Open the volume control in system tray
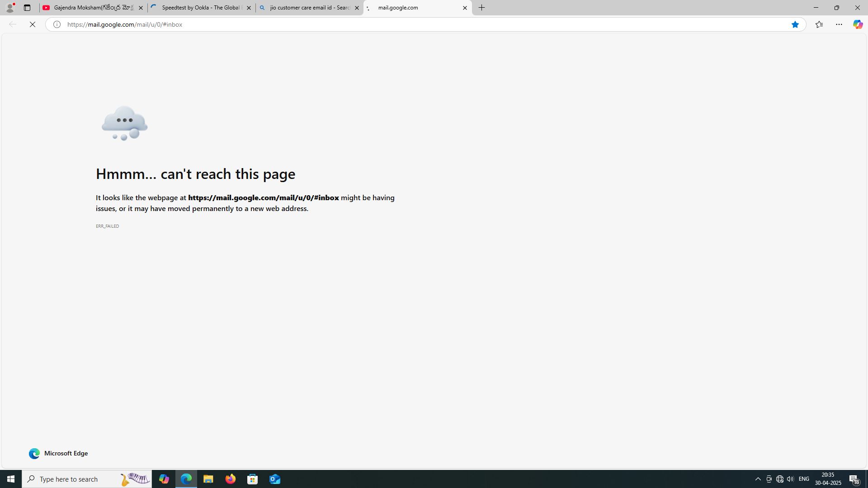Image resolution: width=868 pixels, height=488 pixels. 790,479
